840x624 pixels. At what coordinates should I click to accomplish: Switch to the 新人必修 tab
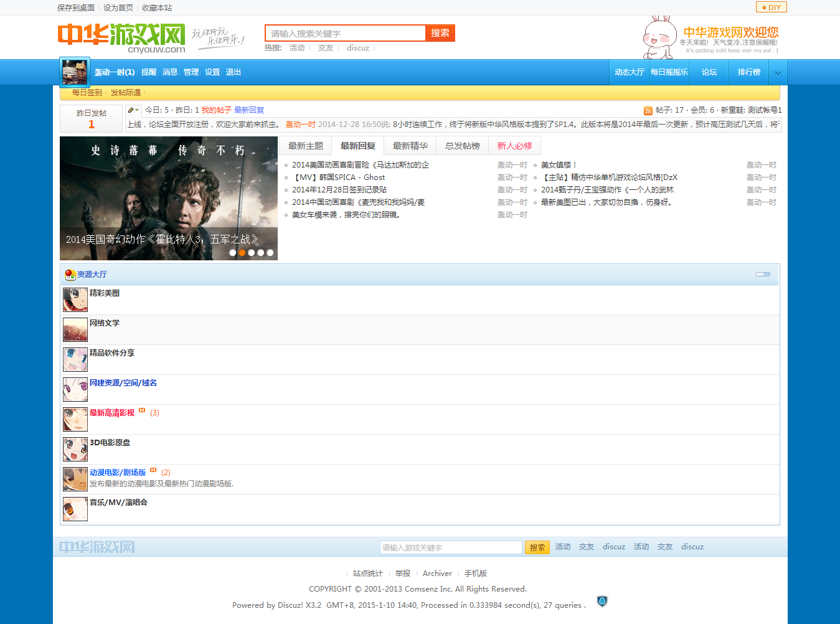click(515, 146)
